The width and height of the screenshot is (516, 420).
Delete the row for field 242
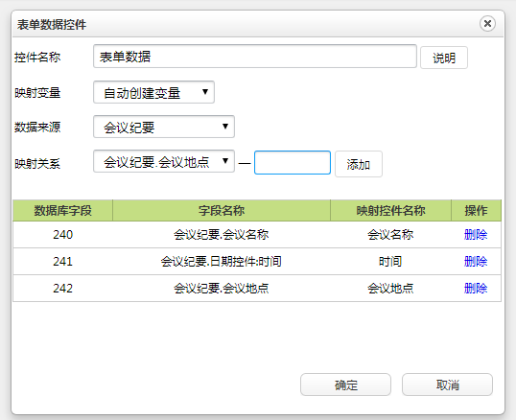(x=476, y=289)
